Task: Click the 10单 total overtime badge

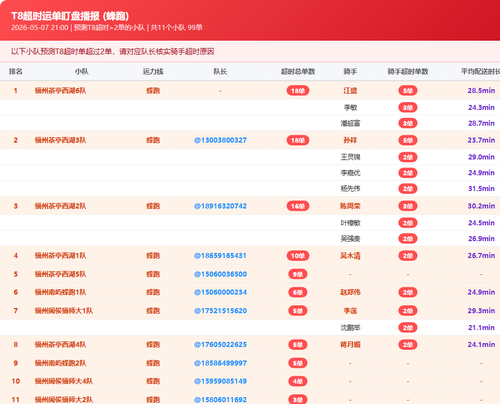Action: [x=298, y=256]
